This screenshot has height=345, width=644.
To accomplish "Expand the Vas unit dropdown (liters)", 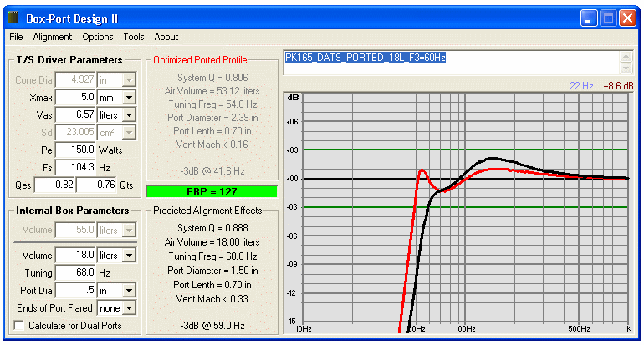I will pyautogui.click(x=129, y=115).
